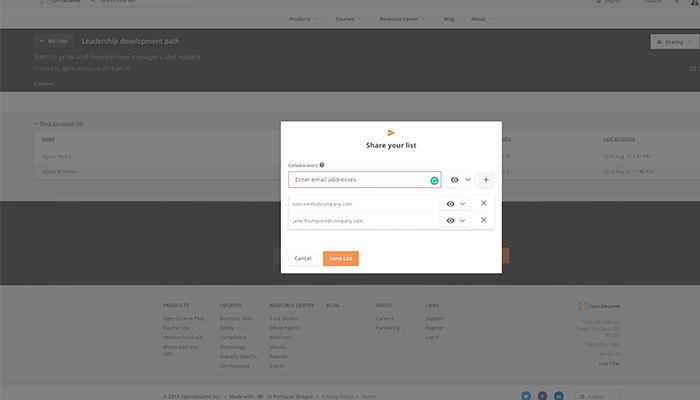The height and width of the screenshot is (400, 700).
Task: Go to Blog in top navigation
Action: pyautogui.click(x=449, y=19)
